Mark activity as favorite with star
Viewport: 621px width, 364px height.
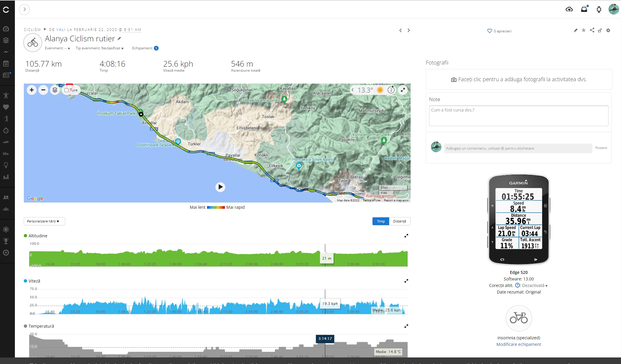(584, 30)
